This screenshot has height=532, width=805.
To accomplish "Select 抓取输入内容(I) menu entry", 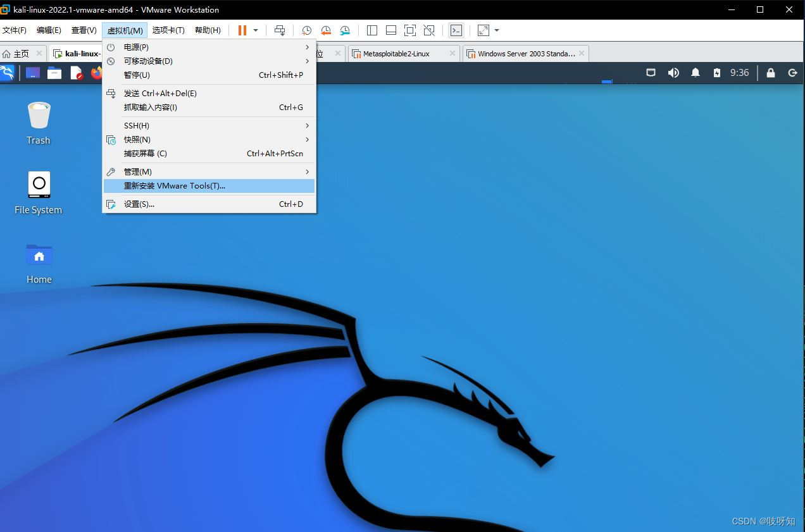I will (209, 108).
